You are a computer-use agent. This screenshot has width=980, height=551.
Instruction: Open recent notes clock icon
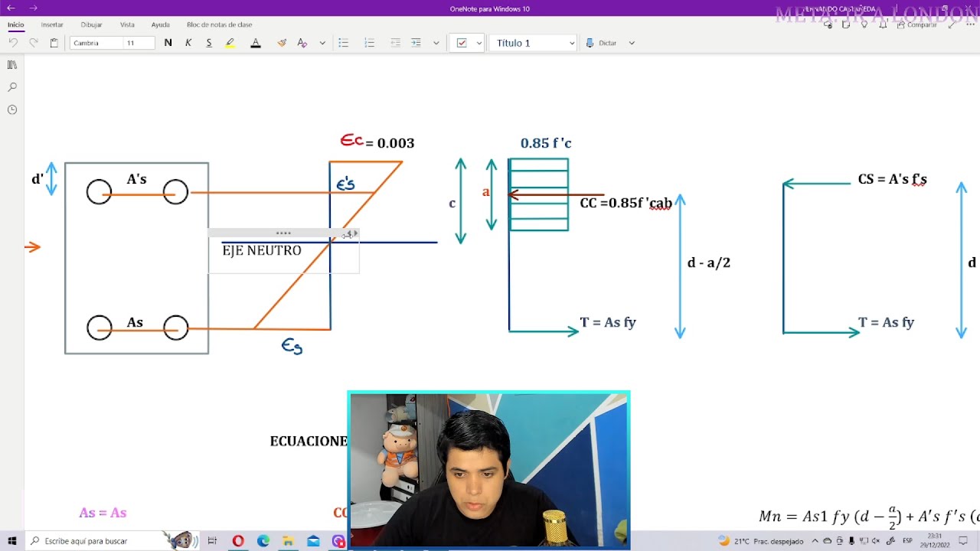click(12, 109)
